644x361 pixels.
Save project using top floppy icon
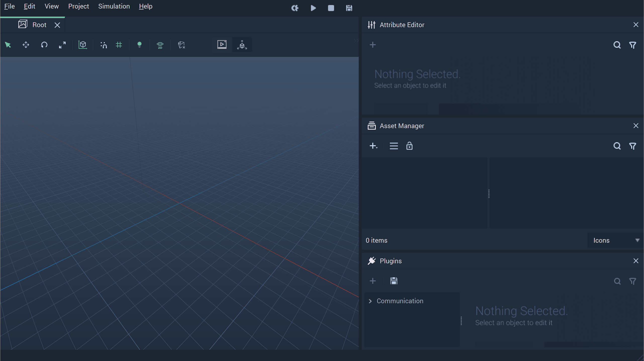349,8
